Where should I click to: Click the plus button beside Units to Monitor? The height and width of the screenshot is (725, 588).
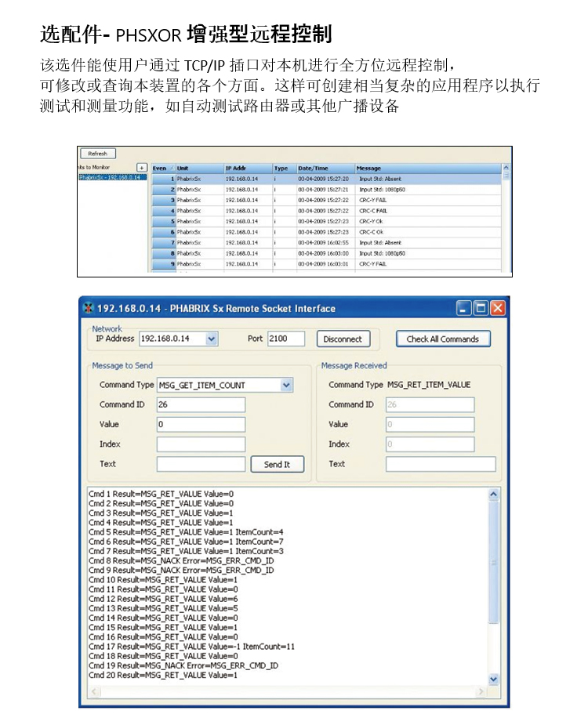click(x=142, y=168)
